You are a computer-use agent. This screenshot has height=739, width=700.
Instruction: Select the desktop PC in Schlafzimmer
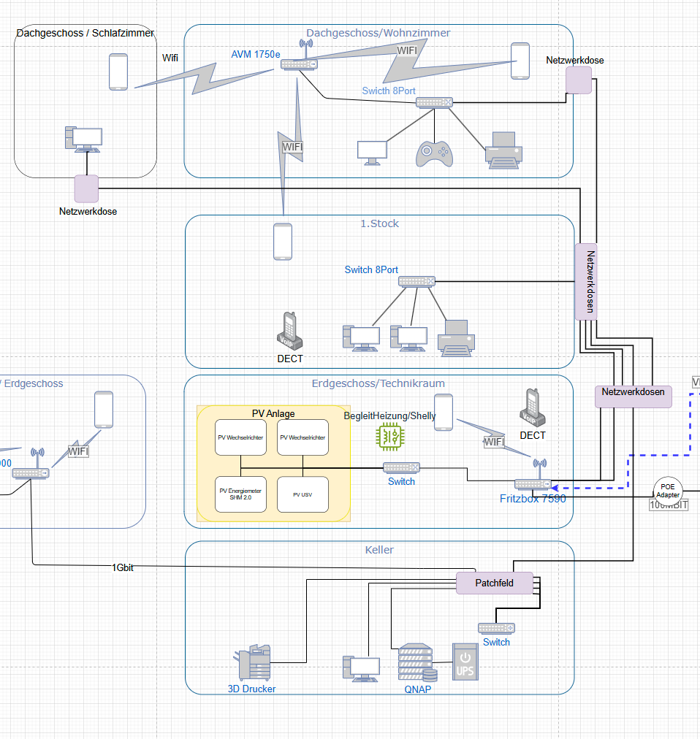tap(83, 139)
